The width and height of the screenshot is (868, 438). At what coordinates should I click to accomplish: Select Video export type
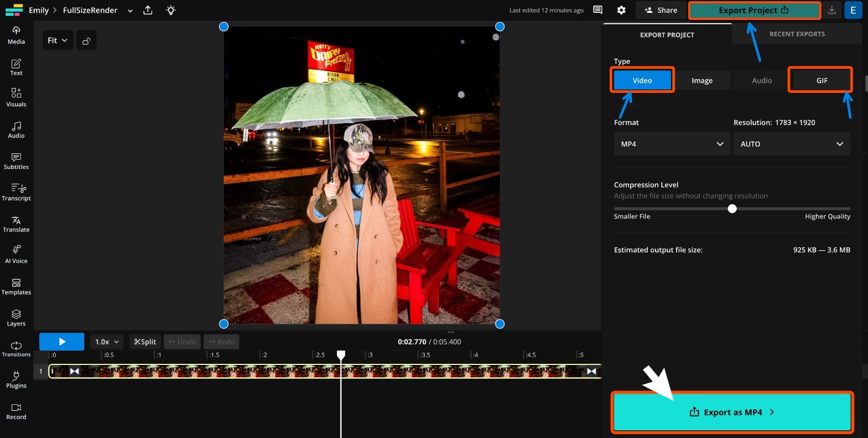click(642, 81)
